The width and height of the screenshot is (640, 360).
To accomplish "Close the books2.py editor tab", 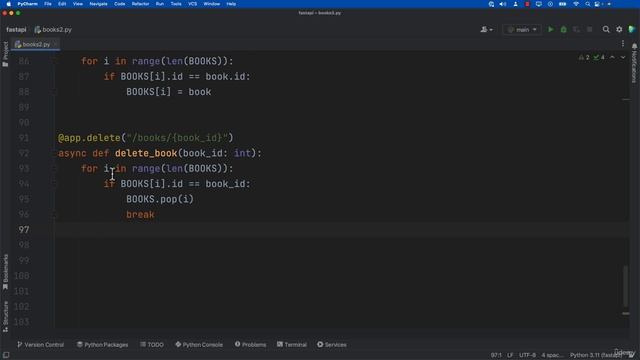I will (56, 44).
